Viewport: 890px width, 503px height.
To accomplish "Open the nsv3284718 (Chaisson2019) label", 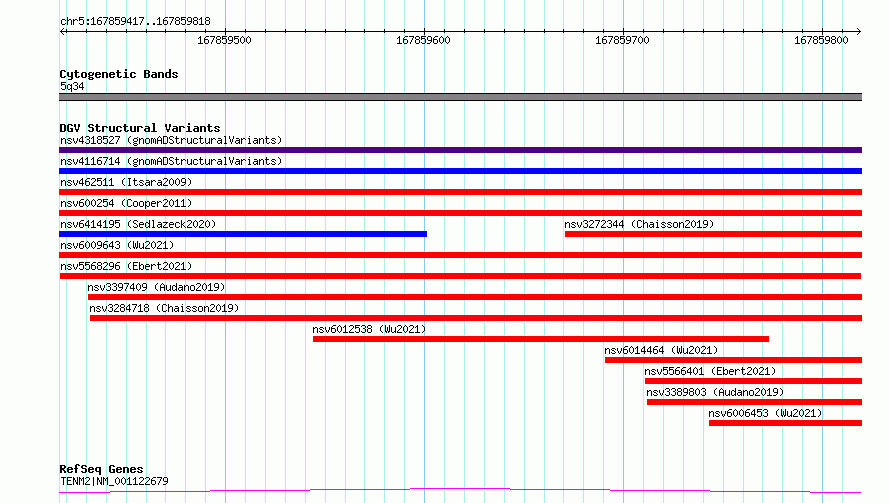I will click(x=164, y=308).
